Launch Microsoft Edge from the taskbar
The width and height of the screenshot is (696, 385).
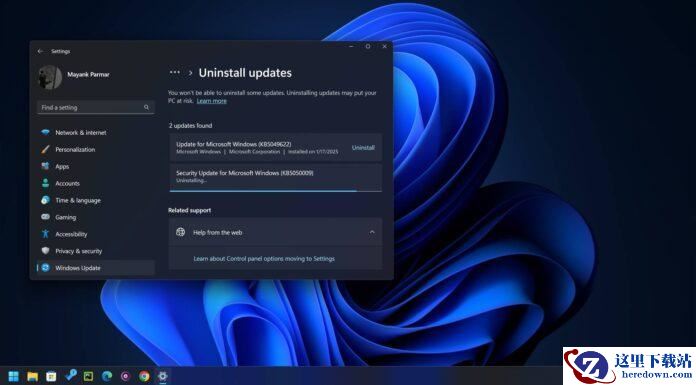[x=107, y=376]
